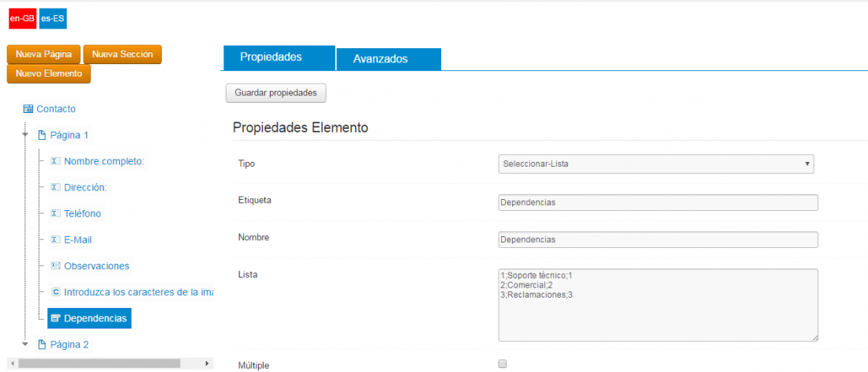Click the Página 1 page icon
The width and height of the screenshot is (868, 372).
(42, 135)
